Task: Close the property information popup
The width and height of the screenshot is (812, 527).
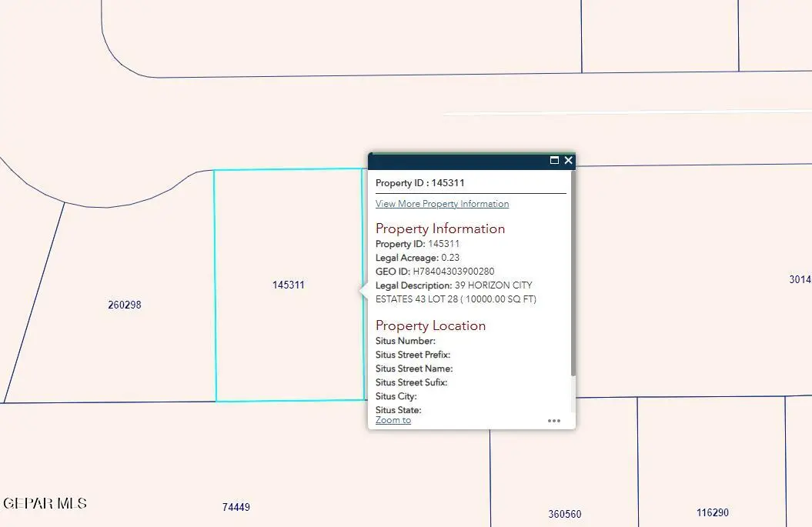Action: tap(568, 161)
